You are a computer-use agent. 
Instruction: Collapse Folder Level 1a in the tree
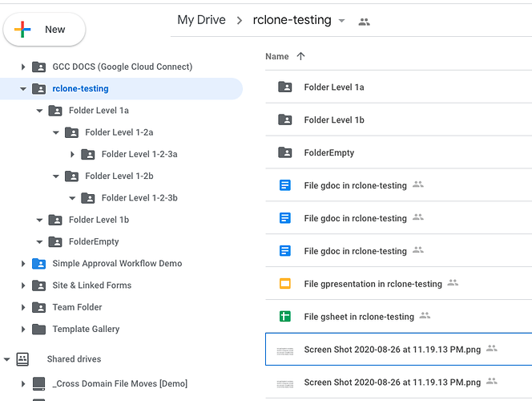point(39,111)
